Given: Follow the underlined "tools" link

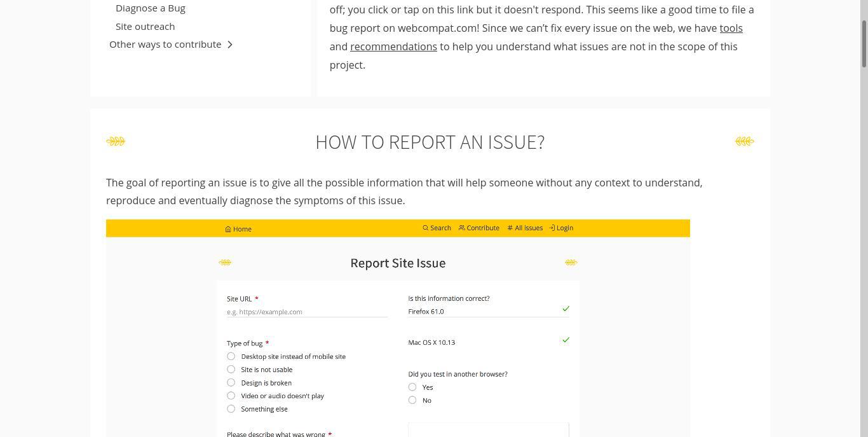Looking at the screenshot, I should (731, 28).
